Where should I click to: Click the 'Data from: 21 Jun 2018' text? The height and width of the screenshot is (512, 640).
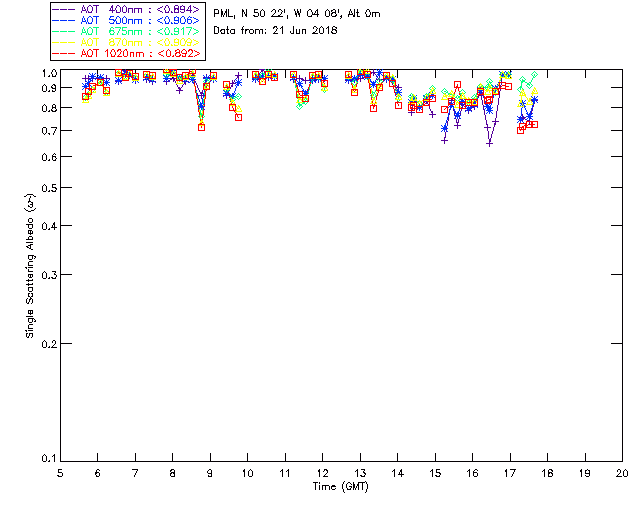(x=275, y=30)
